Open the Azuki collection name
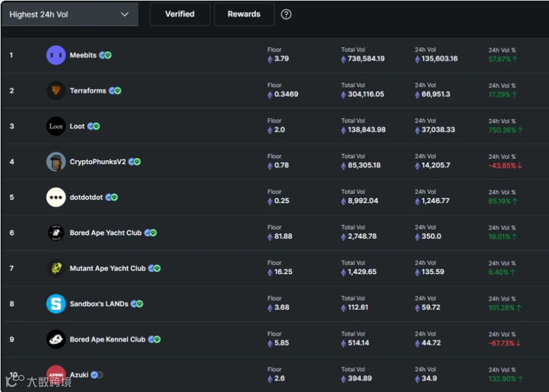This screenshot has height=392, width=549. pos(79,375)
